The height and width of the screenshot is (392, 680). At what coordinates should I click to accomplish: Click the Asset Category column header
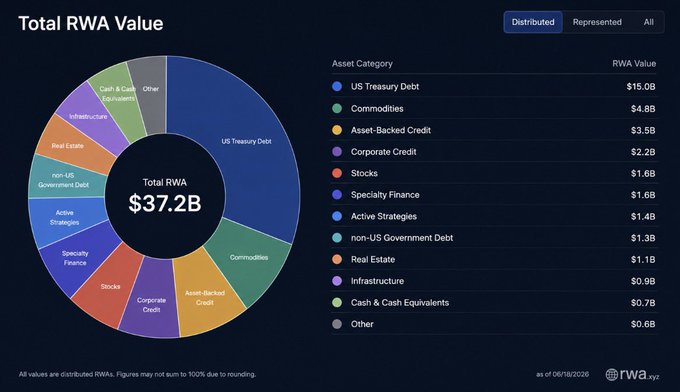[362, 64]
